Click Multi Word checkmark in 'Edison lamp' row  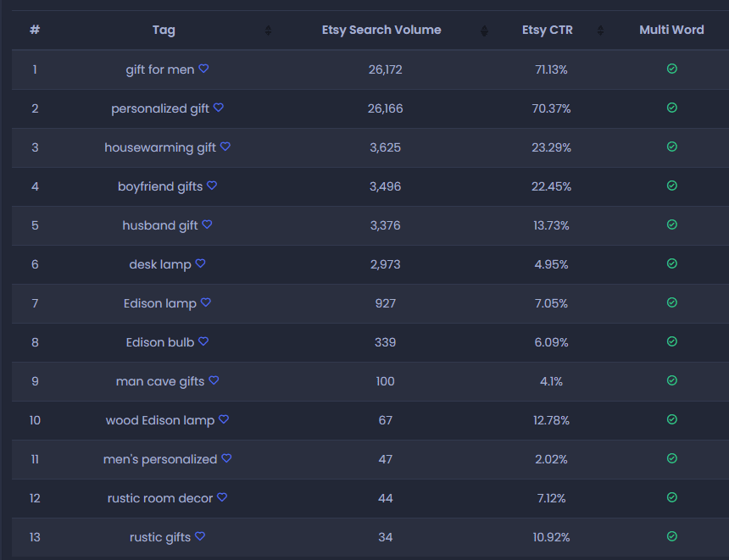tap(672, 302)
